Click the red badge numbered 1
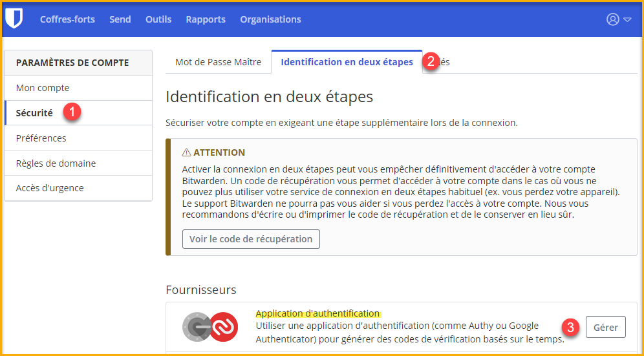 click(72, 112)
